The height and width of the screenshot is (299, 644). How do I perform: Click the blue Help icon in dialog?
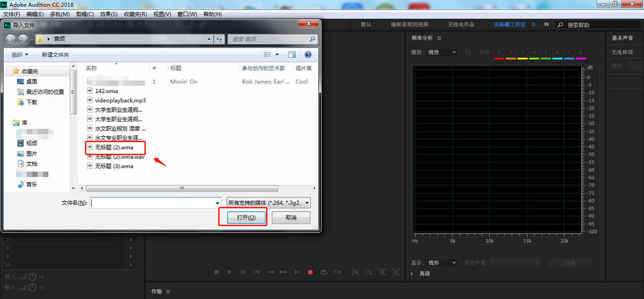(308, 55)
